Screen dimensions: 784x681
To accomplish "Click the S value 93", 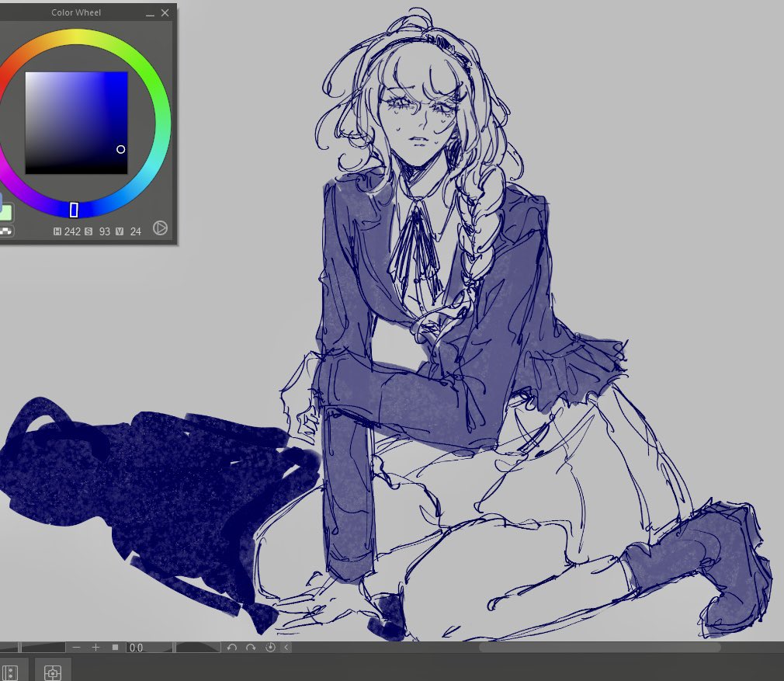I will [x=105, y=231].
